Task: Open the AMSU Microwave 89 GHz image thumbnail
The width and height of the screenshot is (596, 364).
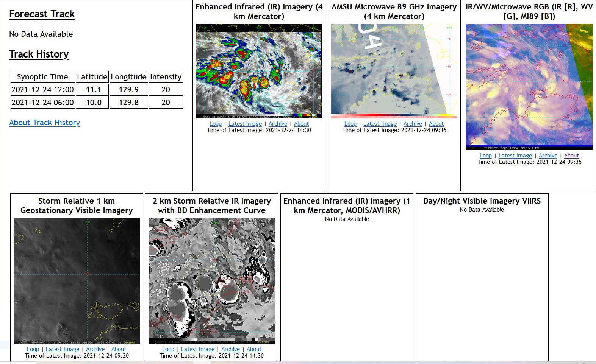Action: click(394, 71)
